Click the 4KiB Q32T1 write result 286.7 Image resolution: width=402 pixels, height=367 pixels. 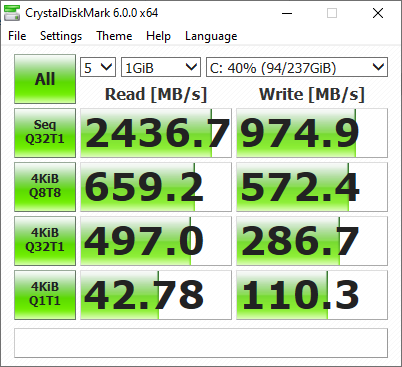tap(312, 241)
